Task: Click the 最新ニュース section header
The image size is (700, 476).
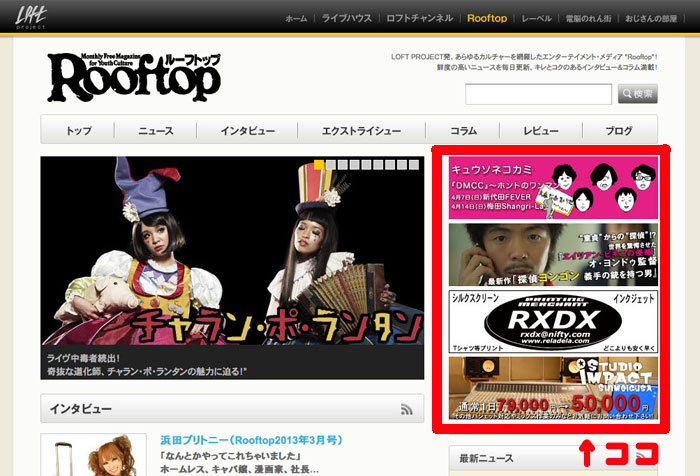Action: click(x=553, y=458)
